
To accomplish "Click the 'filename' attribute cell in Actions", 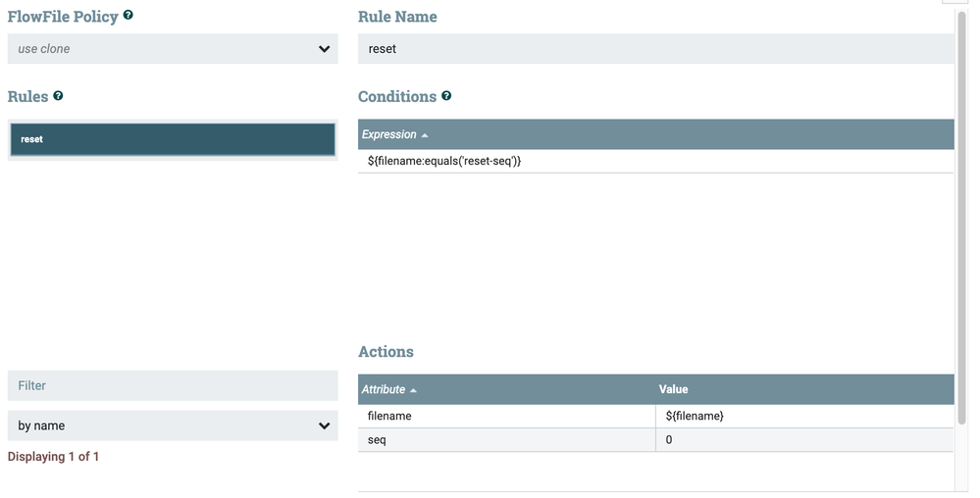I will pyautogui.click(x=506, y=417).
